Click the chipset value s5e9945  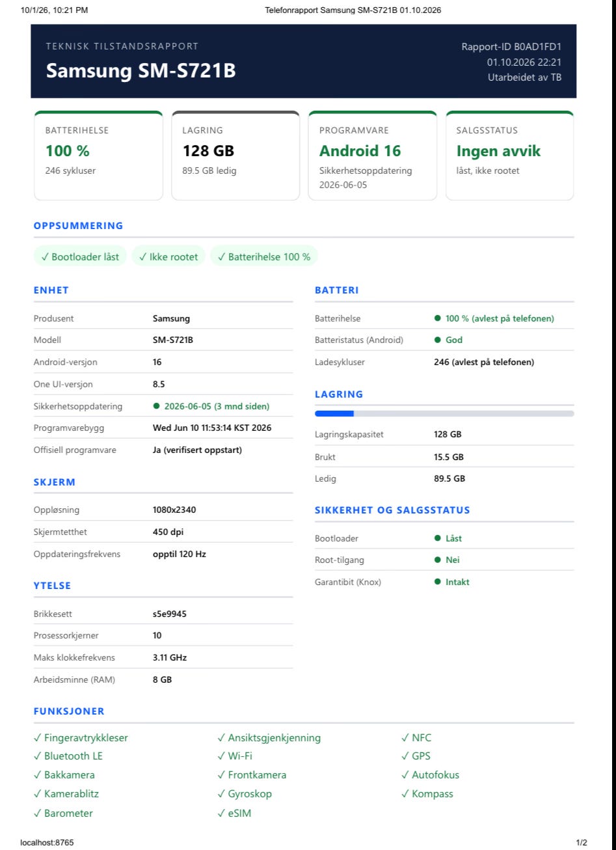170,614
